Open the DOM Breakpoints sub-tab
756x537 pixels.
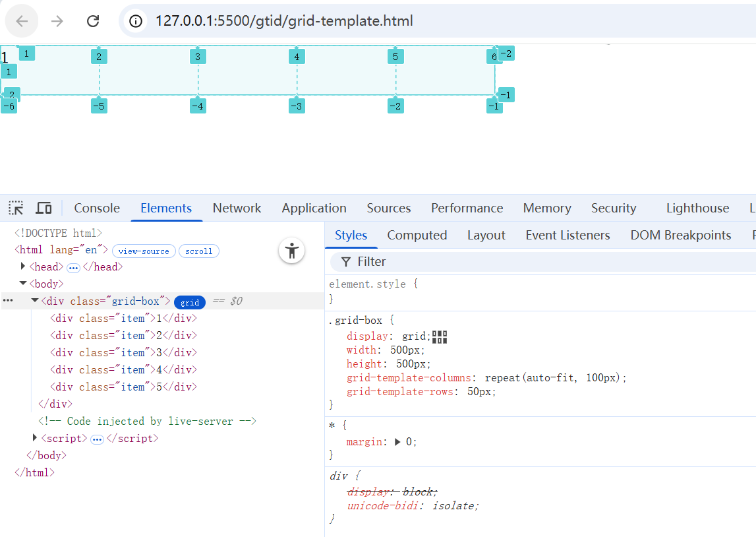(680, 235)
